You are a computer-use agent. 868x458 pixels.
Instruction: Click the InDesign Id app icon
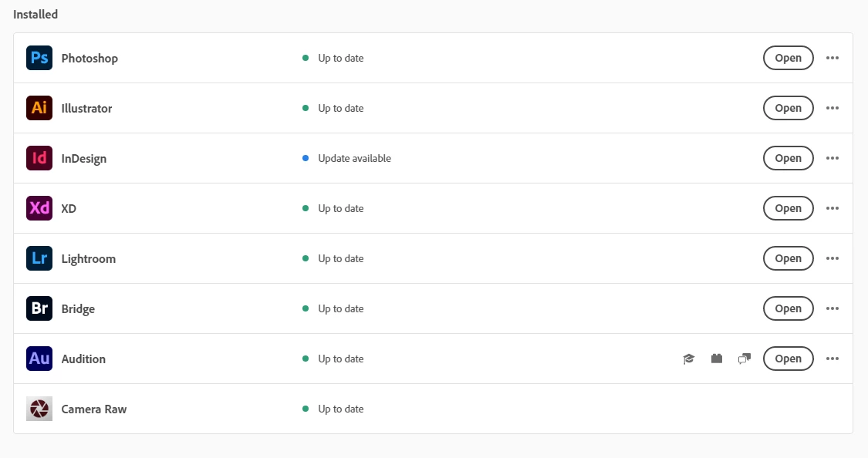[x=39, y=158]
